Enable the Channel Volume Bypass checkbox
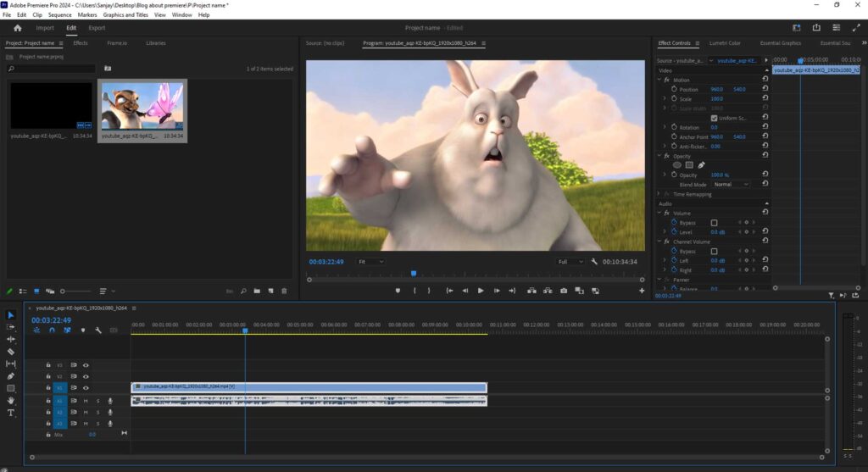 [714, 251]
